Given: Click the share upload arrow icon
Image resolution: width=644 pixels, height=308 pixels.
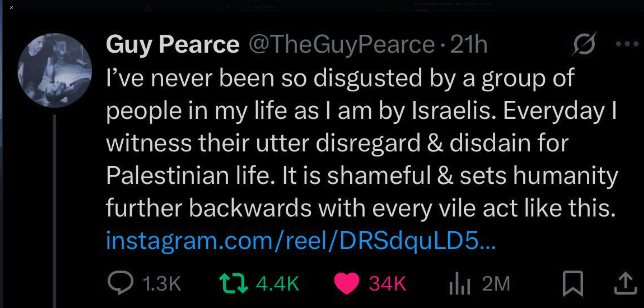Looking at the screenshot, I should (x=625, y=283).
